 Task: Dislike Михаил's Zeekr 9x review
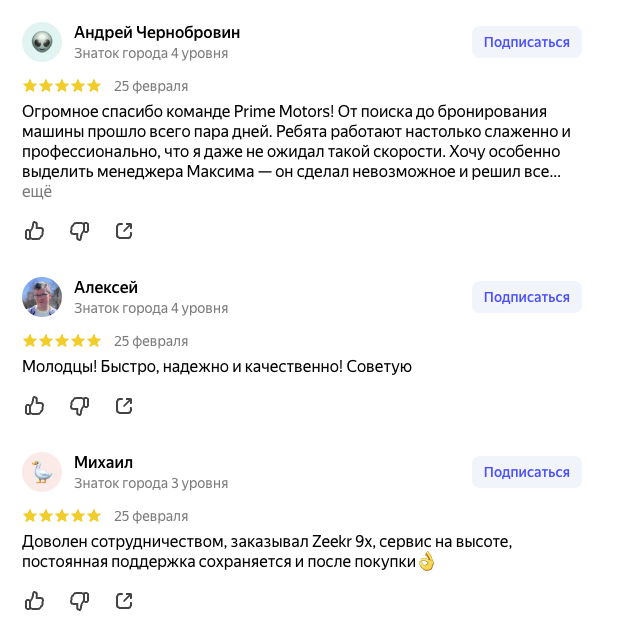tap(79, 601)
